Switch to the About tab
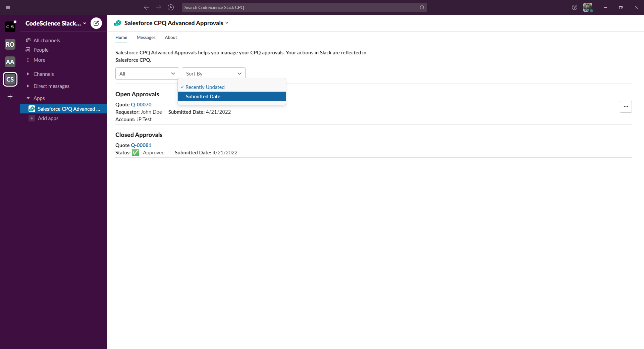 pos(171,37)
